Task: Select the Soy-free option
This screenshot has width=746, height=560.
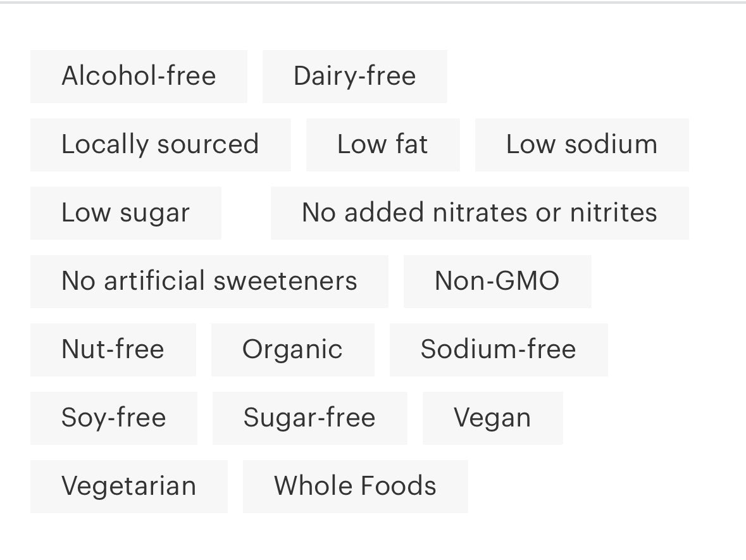Action: [113, 418]
